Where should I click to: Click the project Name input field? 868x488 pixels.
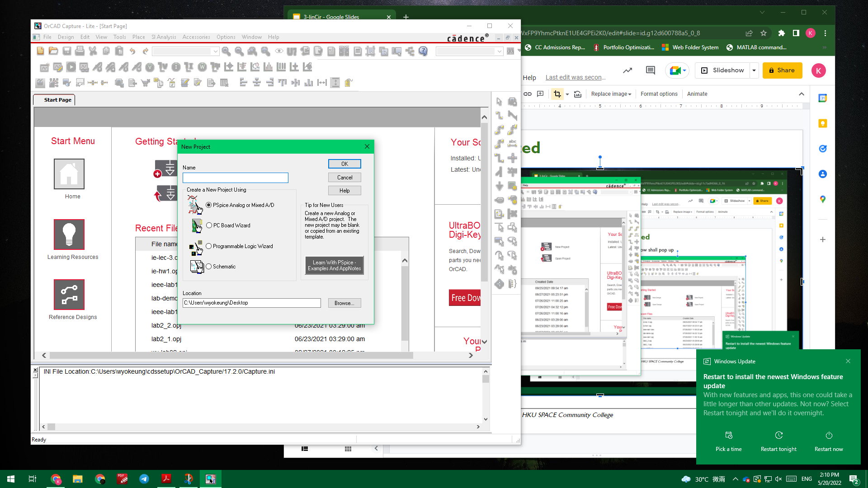(236, 178)
